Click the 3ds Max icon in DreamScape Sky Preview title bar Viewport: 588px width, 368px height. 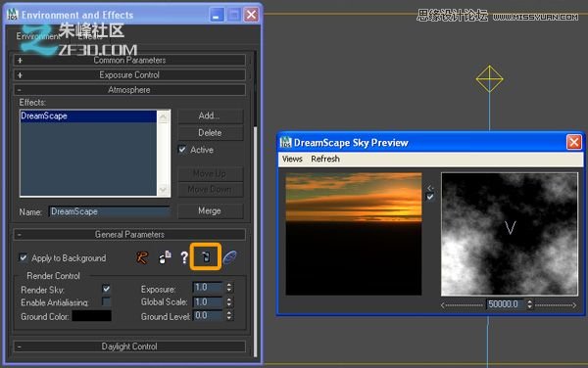286,143
